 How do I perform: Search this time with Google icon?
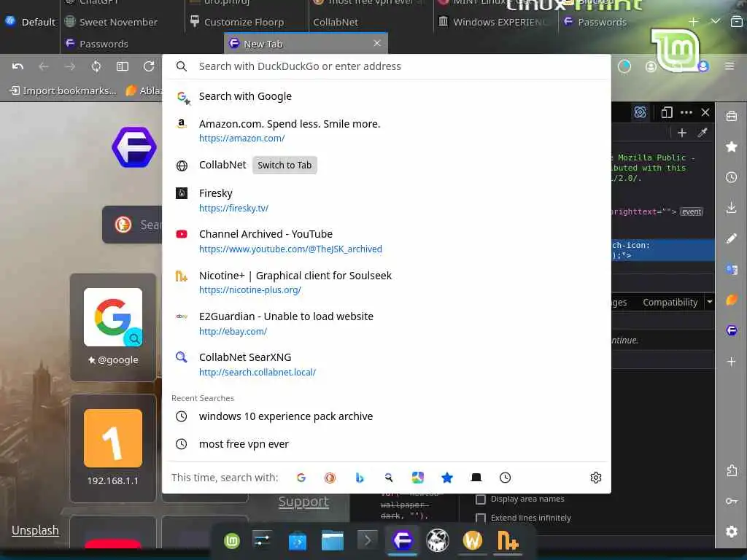click(301, 478)
